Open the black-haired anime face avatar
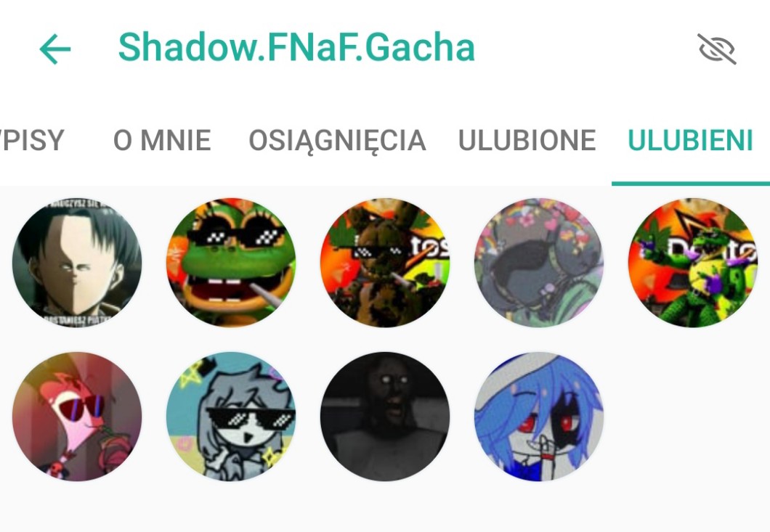This screenshot has width=770, height=532. click(77, 263)
